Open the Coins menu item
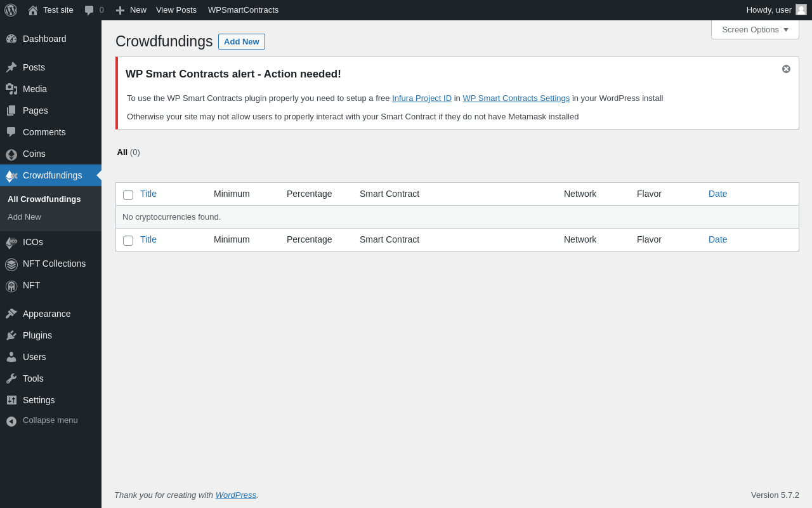The width and height of the screenshot is (812, 508). click(51, 154)
